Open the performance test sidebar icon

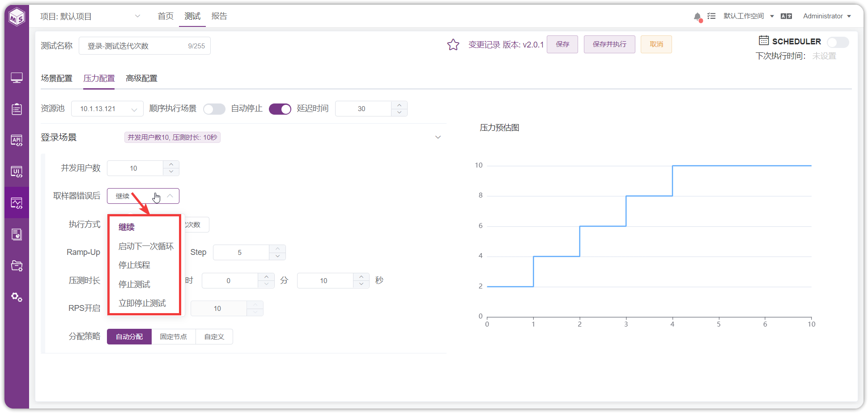tap(17, 203)
